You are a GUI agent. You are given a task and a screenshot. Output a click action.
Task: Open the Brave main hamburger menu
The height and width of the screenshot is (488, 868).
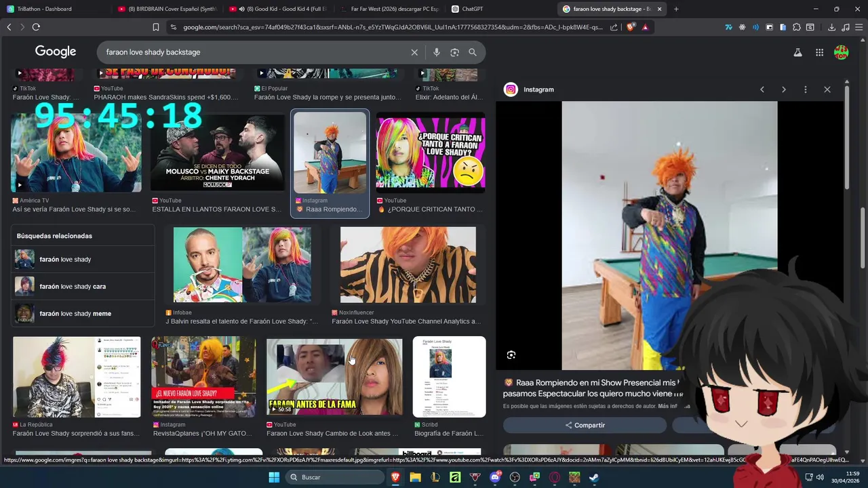[859, 27]
